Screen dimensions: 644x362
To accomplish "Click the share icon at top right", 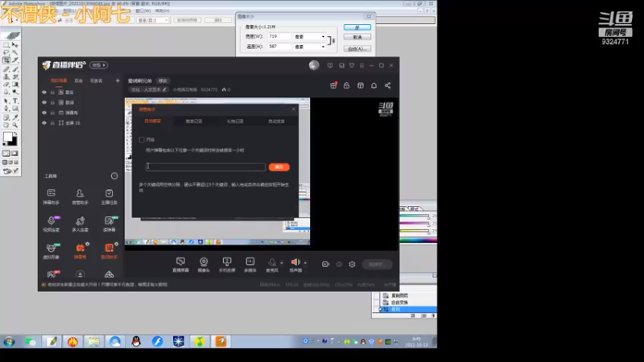I will (387, 85).
